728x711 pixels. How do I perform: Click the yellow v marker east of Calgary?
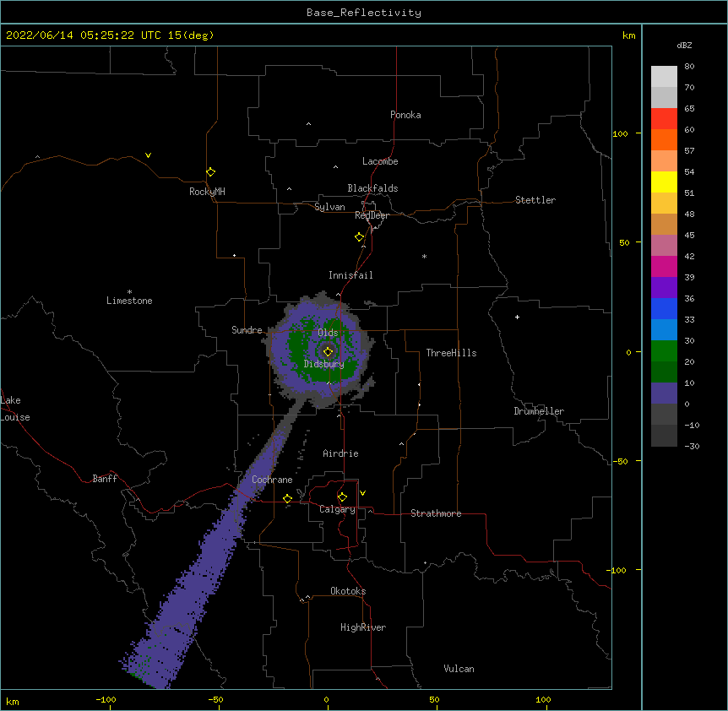tap(362, 493)
